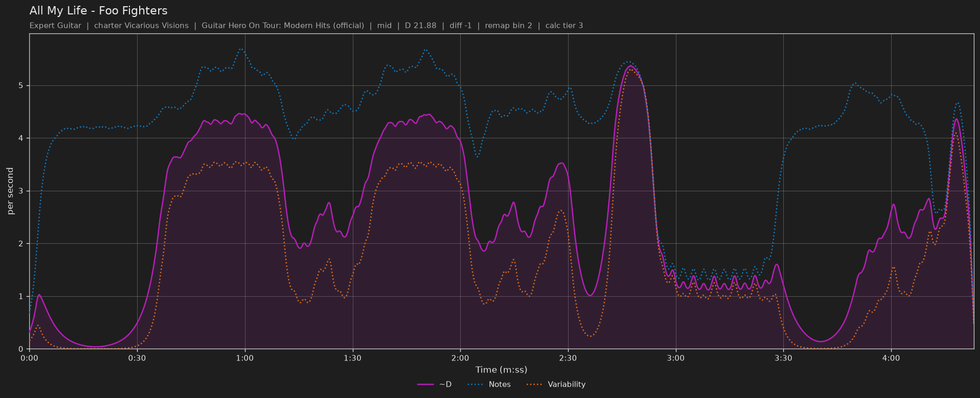The height and width of the screenshot is (398, 980).
Task: Click the y-axis tick label "3"
Action: (21, 191)
